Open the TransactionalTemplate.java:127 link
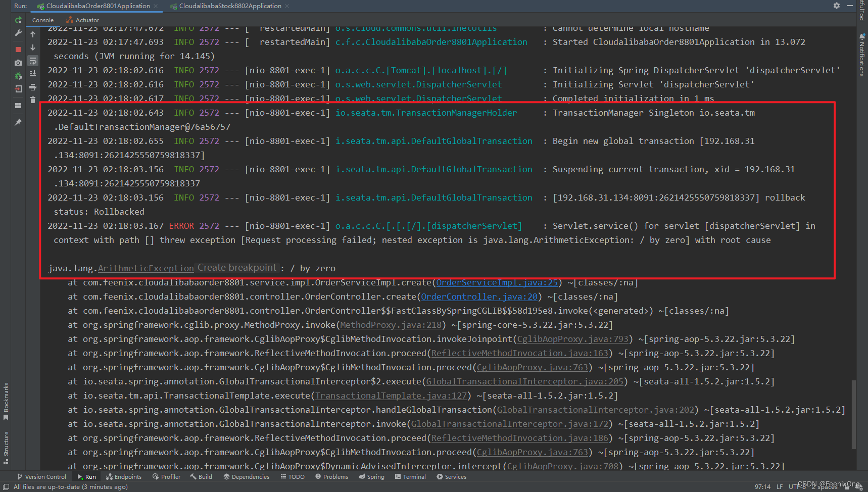 pos(391,396)
